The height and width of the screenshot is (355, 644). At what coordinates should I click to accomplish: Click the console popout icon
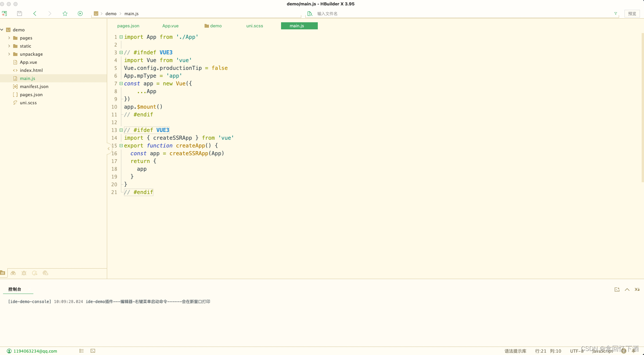click(x=617, y=290)
